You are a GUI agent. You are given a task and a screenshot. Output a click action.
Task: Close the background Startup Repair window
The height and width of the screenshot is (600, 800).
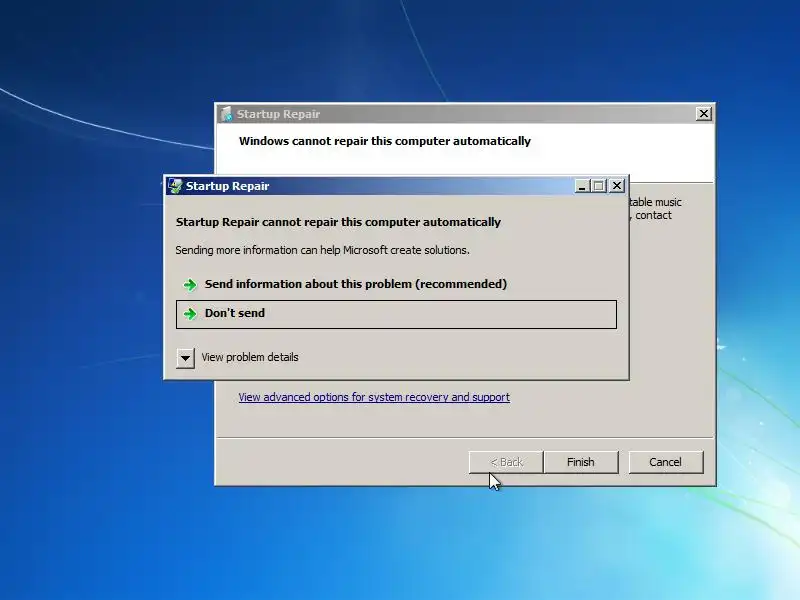[x=704, y=114]
